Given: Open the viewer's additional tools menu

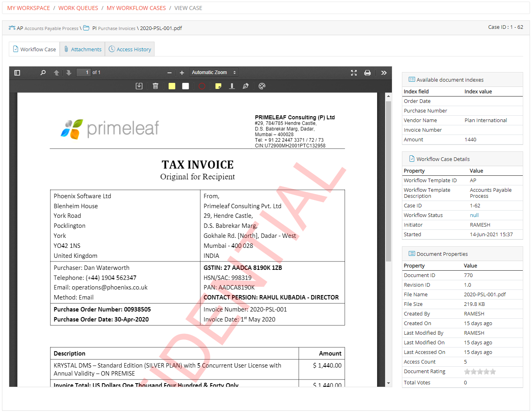Looking at the screenshot, I should pyautogui.click(x=384, y=73).
